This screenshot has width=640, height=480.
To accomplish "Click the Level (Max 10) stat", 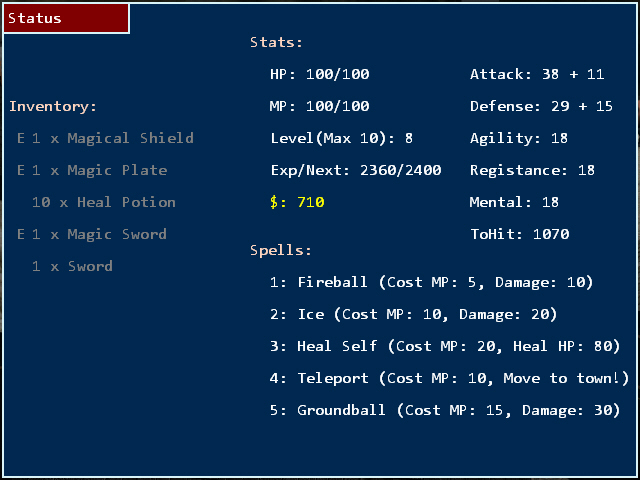I will tap(341, 138).
